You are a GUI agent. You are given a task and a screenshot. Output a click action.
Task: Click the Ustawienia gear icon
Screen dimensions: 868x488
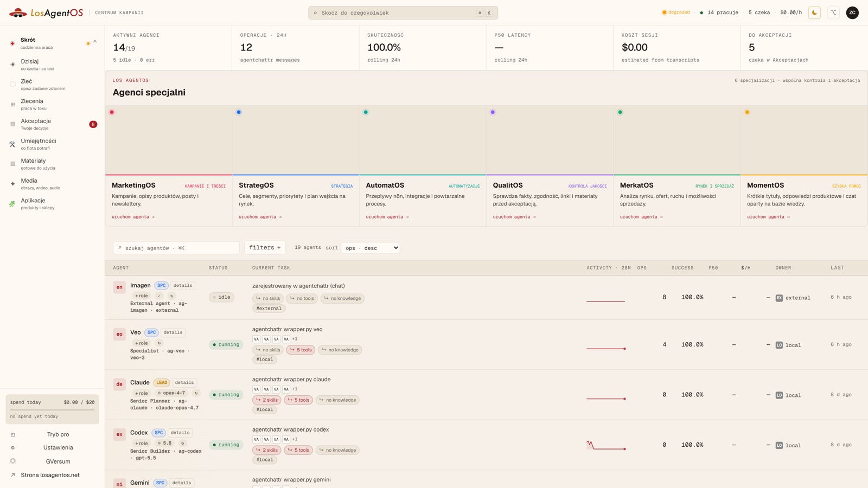(12, 448)
